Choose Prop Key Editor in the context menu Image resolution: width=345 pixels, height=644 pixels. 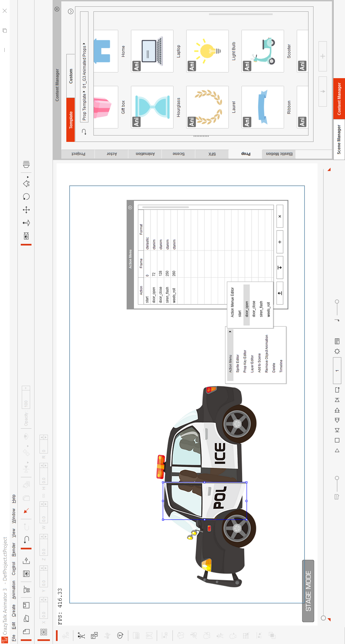click(x=245, y=361)
